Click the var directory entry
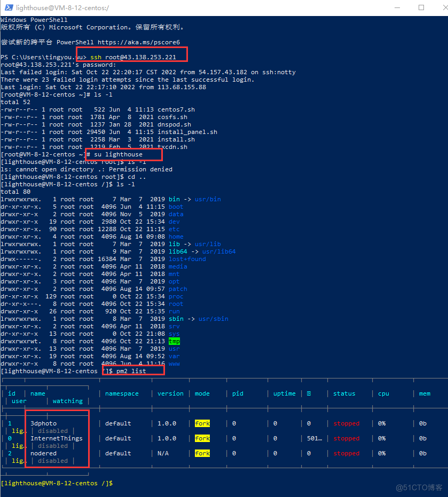The width and height of the screenshot is (448, 497). [x=174, y=356]
